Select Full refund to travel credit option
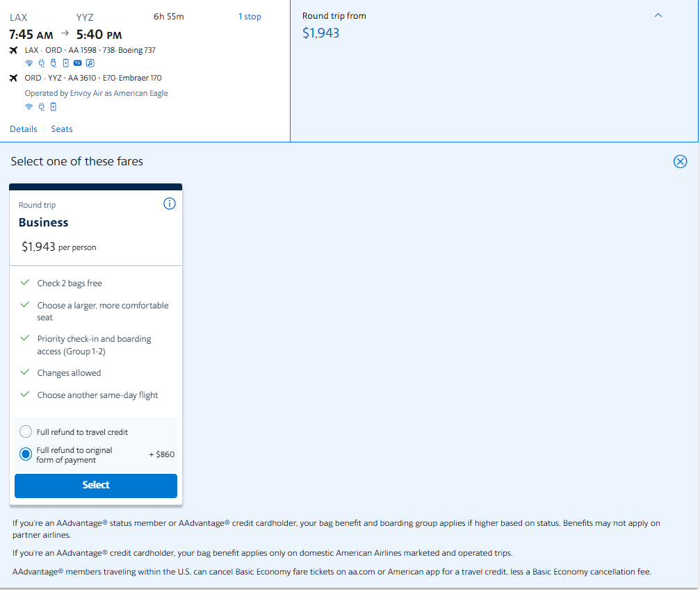 tap(26, 431)
